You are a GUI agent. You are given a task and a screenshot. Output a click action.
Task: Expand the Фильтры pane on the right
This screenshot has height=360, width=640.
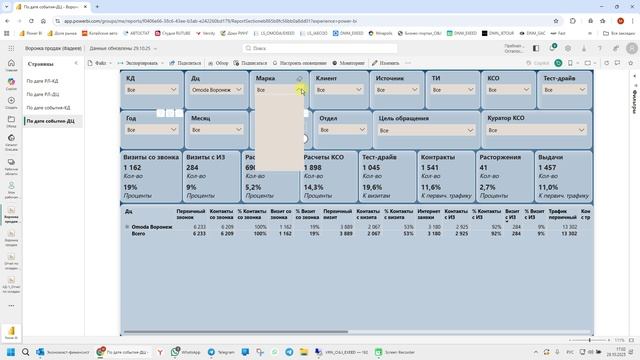(635, 77)
